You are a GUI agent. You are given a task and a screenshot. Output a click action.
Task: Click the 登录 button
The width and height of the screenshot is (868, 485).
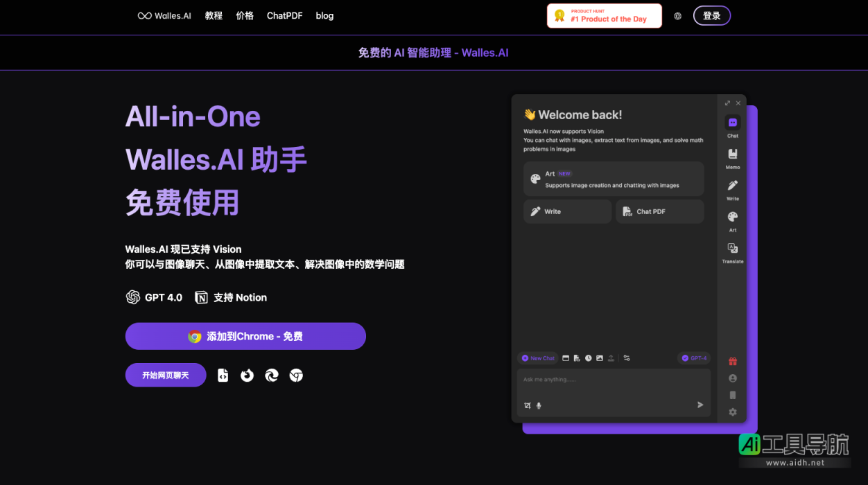pyautogui.click(x=711, y=15)
